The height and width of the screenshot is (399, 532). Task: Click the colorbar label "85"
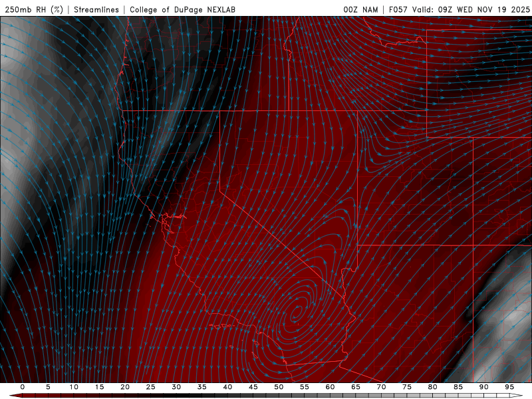pos(458,387)
